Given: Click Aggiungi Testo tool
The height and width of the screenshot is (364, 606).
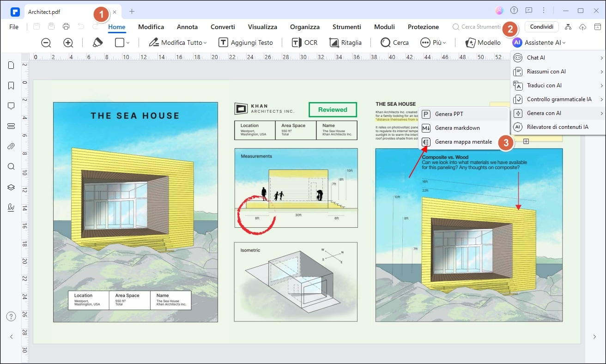Looking at the screenshot, I should tap(246, 42).
